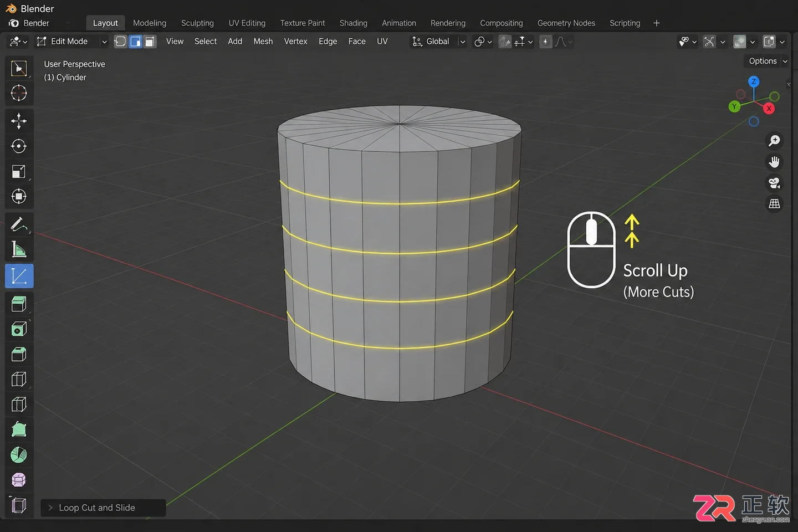
Task: Open the Geometry Nodes workspace tab
Action: (x=566, y=23)
